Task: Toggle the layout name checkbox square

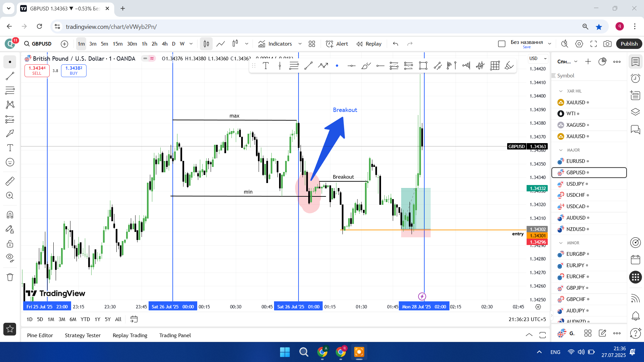Action: click(x=502, y=44)
